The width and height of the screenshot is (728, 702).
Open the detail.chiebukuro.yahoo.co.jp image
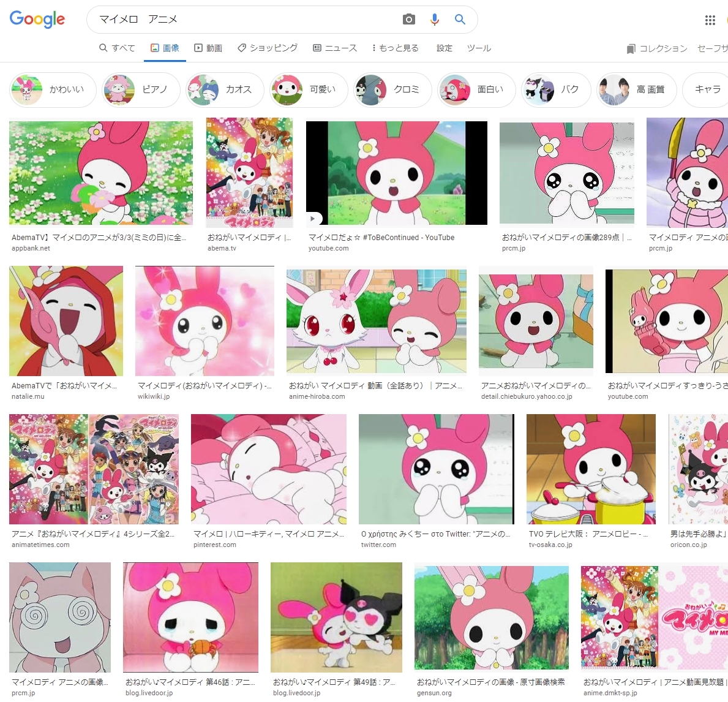pyautogui.click(x=536, y=320)
